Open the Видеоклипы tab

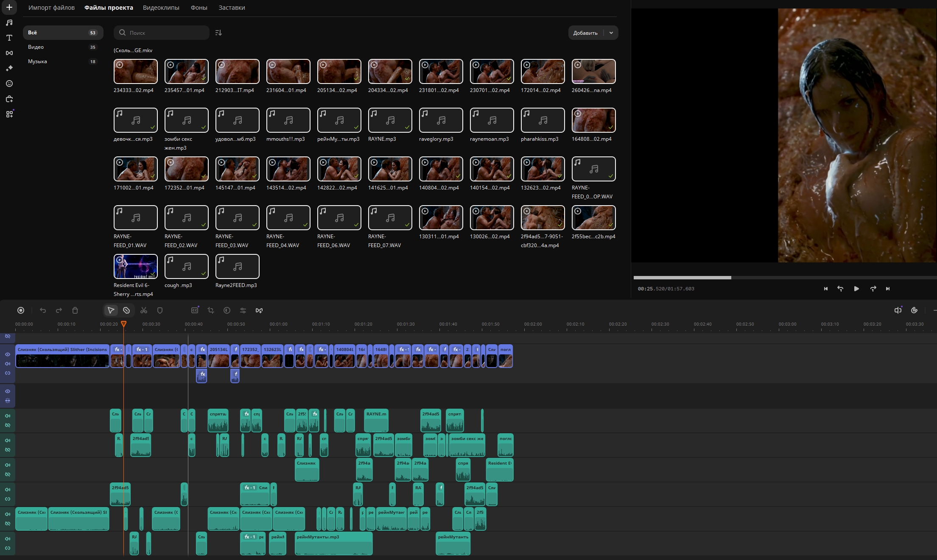161,8
